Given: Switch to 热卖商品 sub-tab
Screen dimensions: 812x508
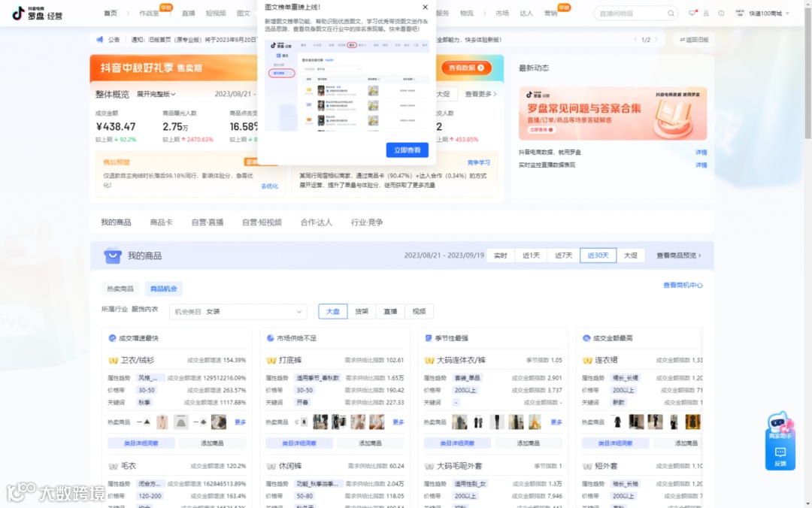Looking at the screenshot, I should click(120, 289).
